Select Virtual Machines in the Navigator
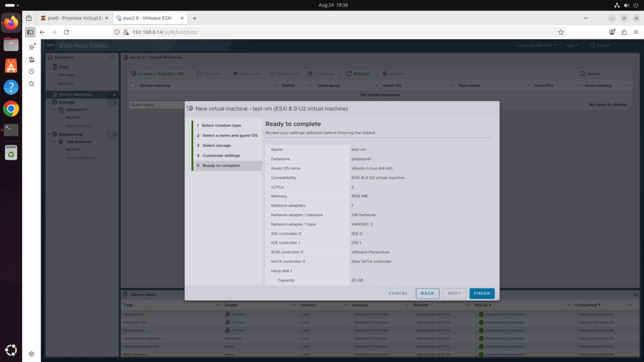The width and height of the screenshot is (644, 362). [75, 95]
